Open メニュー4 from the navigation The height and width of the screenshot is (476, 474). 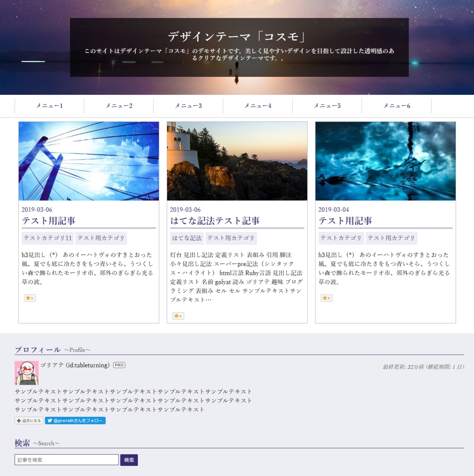coord(257,106)
